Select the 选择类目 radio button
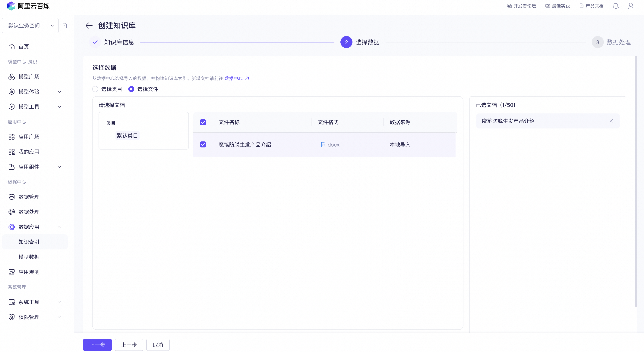 tap(95, 89)
